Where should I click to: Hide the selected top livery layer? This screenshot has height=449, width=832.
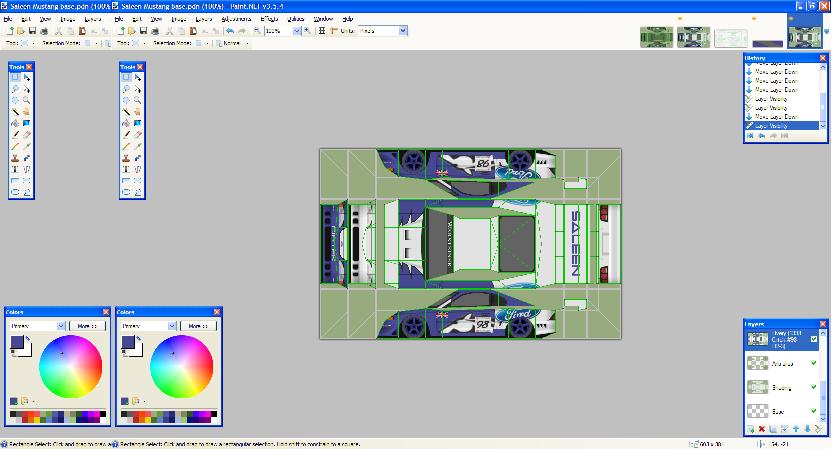click(813, 339)
